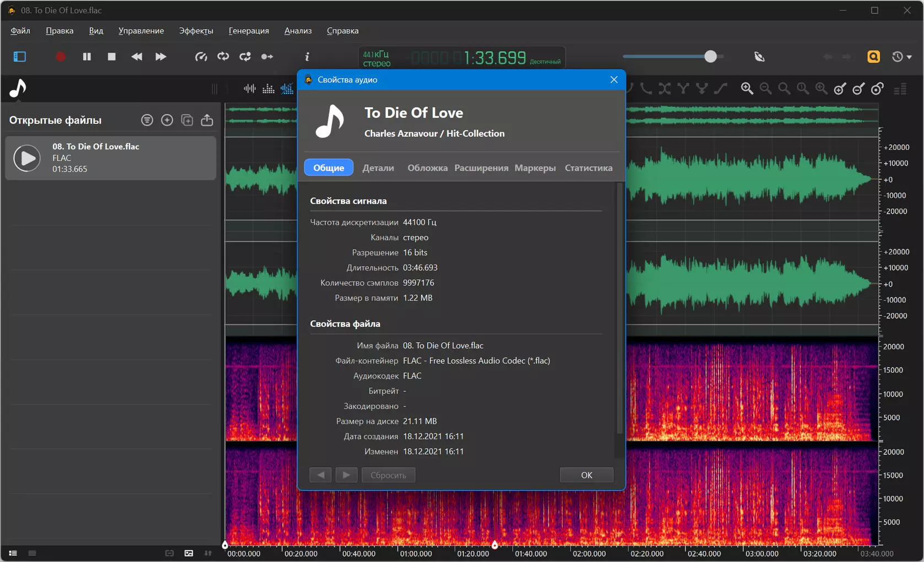Click the export icon in Открытые файлы
Viewport: 924px width, 562px height.
[207, 120]
